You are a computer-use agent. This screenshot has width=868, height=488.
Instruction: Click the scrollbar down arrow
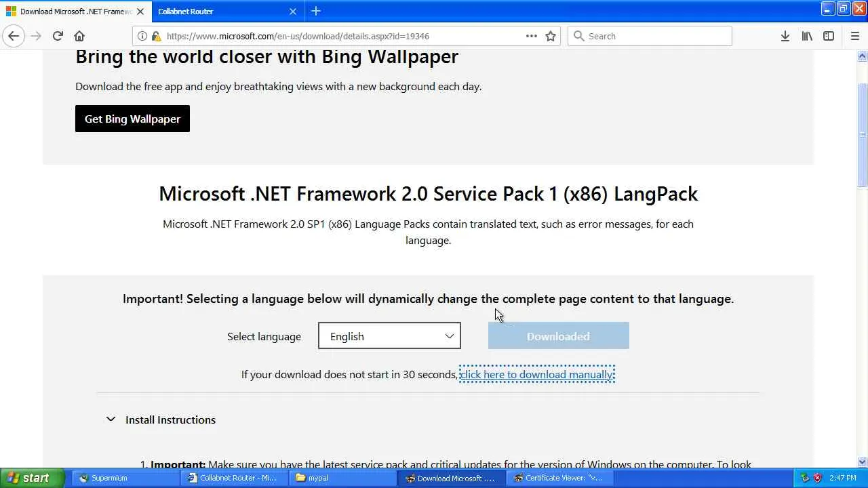862,462
